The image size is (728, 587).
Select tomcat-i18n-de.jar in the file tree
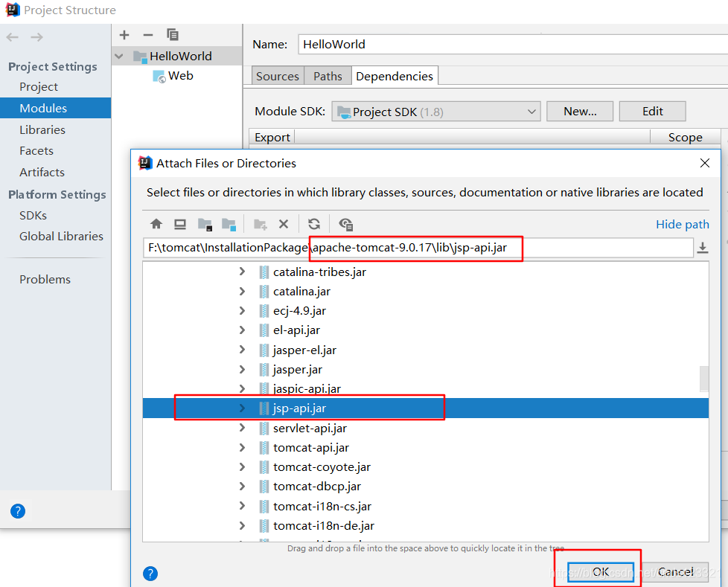[x=324, y=526]
